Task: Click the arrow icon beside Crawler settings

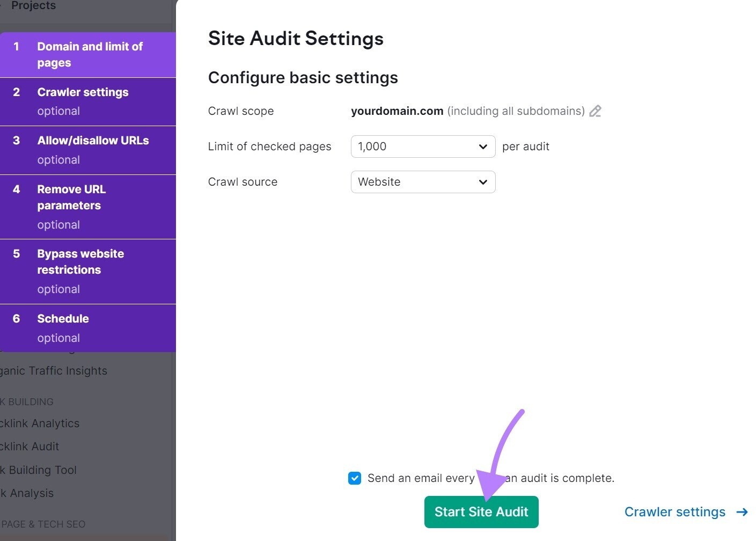Action: 743,512
